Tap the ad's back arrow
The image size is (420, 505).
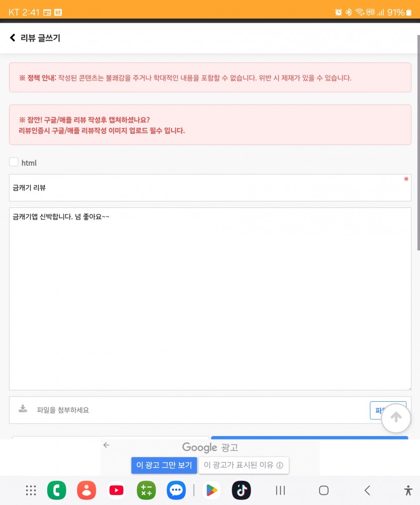(107, 445)
